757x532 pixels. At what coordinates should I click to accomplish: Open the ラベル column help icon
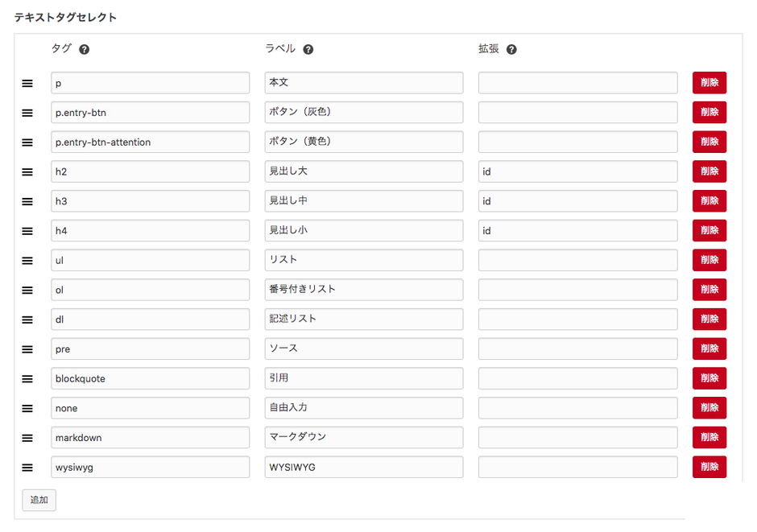(x=310, y=48)
